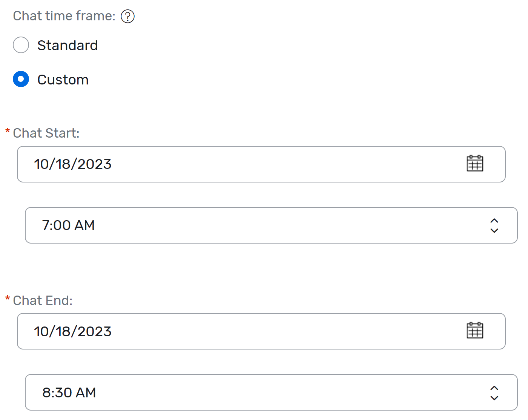The width and height of the screenshot is (528, 420).
Task: Click the Chat Start date input field
Action: [x=226, y=164]
